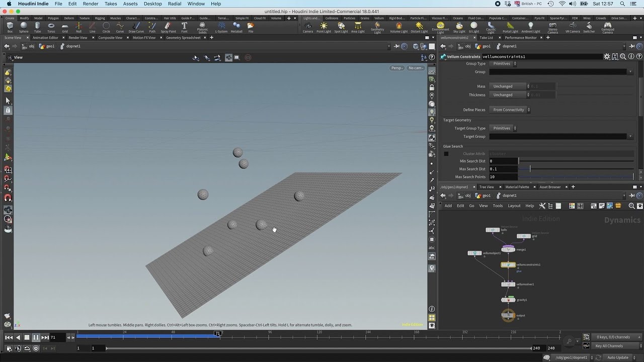Toggle the Persp viewport camera menu

coord(397,68)
